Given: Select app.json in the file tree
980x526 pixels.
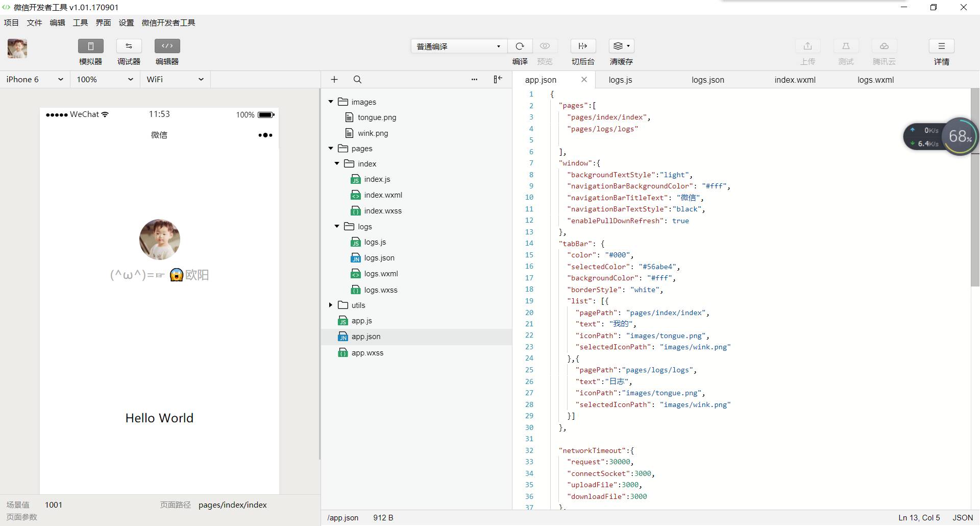Looking at the screenshot, I should point(365,337).
